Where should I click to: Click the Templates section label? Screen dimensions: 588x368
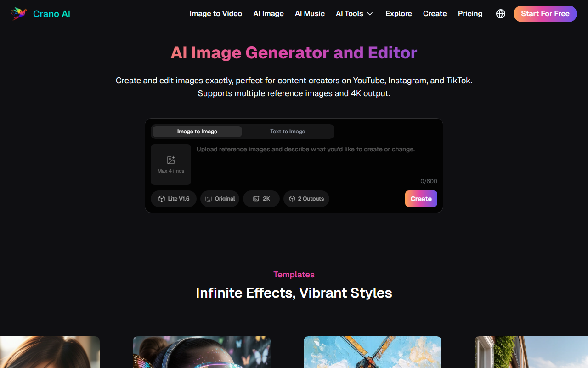[294, 275]
